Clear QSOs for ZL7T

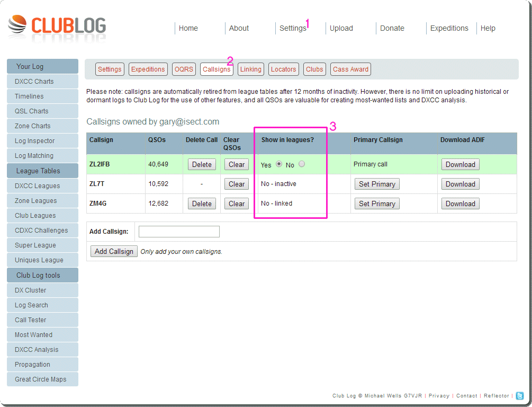[x=237, y=184]
